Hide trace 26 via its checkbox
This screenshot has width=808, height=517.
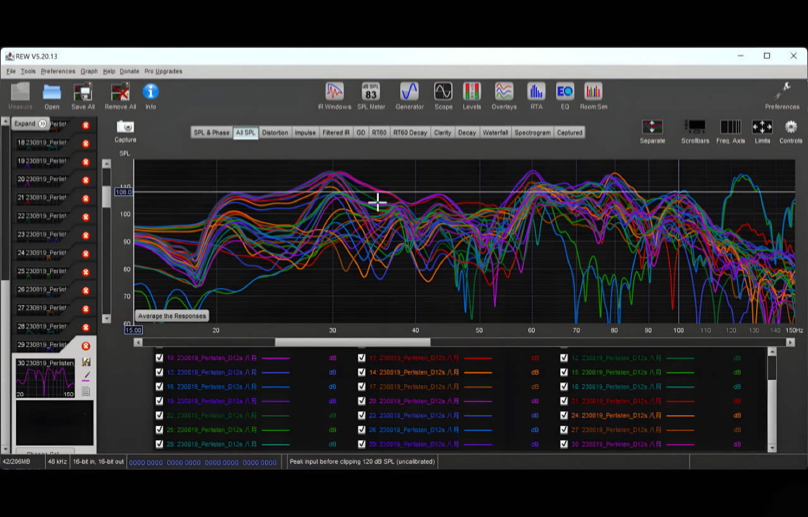click(362, 430)
